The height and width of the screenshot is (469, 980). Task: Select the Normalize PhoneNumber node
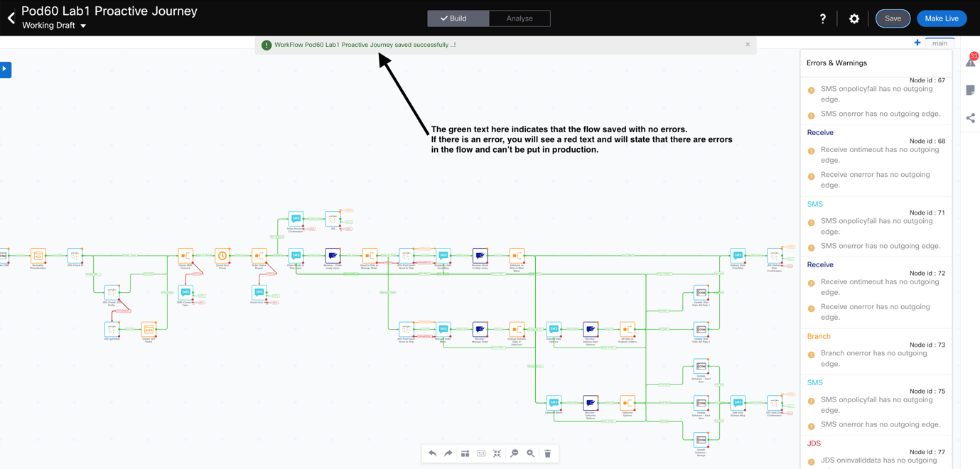[x=38, y=256]
